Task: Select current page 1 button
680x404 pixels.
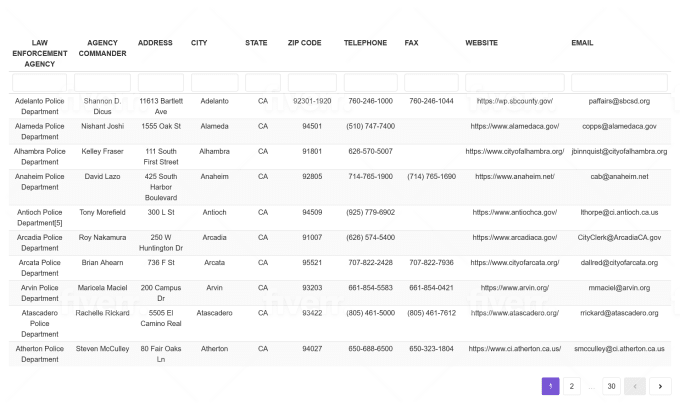Action: tap(550, 386)
